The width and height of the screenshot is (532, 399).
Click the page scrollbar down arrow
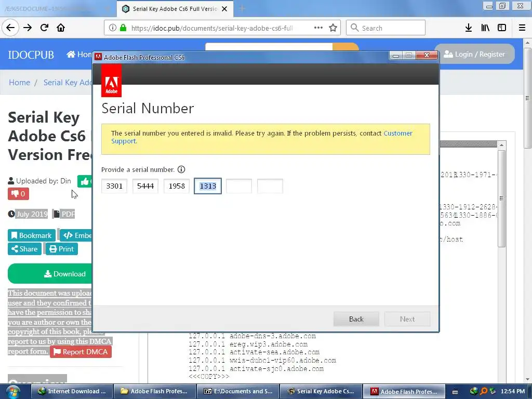click(x=527, y=379)
